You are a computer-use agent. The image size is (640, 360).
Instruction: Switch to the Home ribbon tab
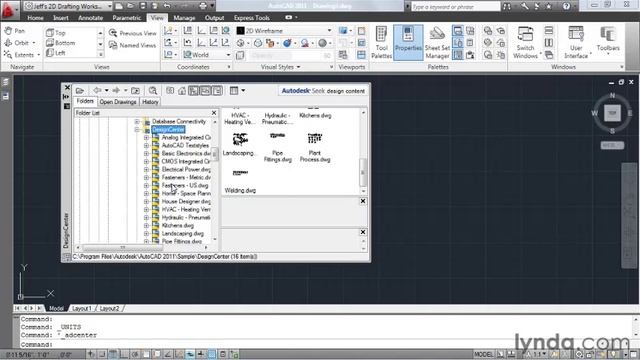pyautogui.click(x=36, y=18)
